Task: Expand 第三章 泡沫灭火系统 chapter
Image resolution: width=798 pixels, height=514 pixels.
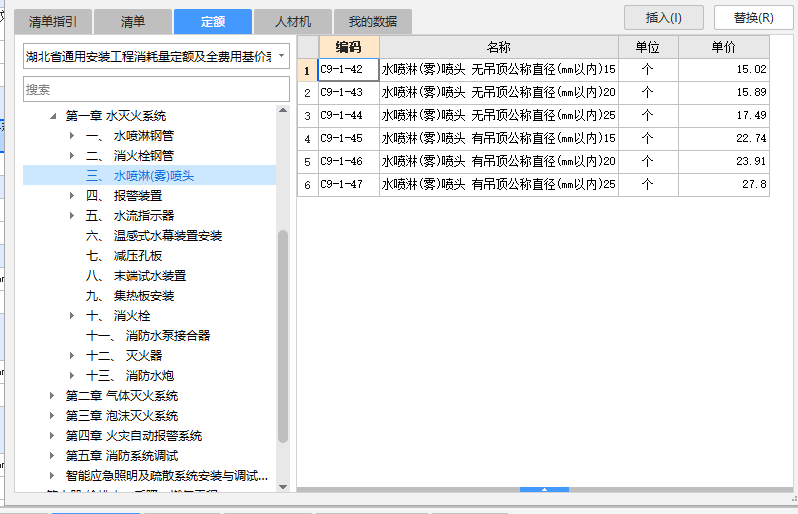Action: click(x=52, y=416)
